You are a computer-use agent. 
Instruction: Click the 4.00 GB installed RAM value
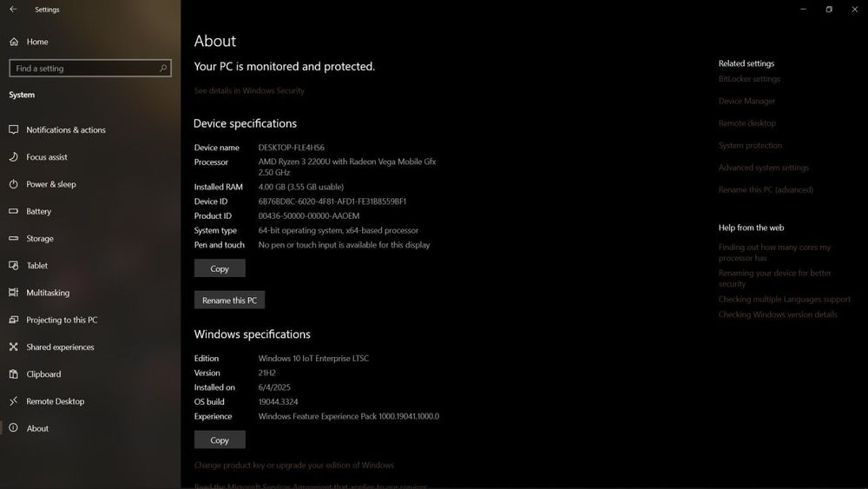[300, 188]
